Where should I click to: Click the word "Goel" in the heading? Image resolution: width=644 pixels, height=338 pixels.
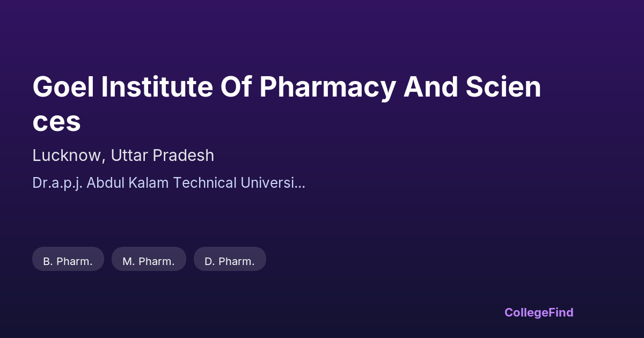[63, 87]
